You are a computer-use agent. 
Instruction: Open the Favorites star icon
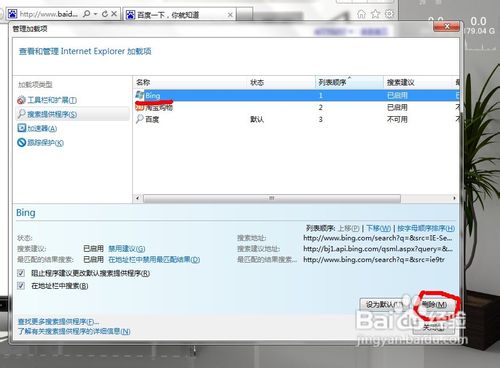pyautogui.click(x=375, y=14)
